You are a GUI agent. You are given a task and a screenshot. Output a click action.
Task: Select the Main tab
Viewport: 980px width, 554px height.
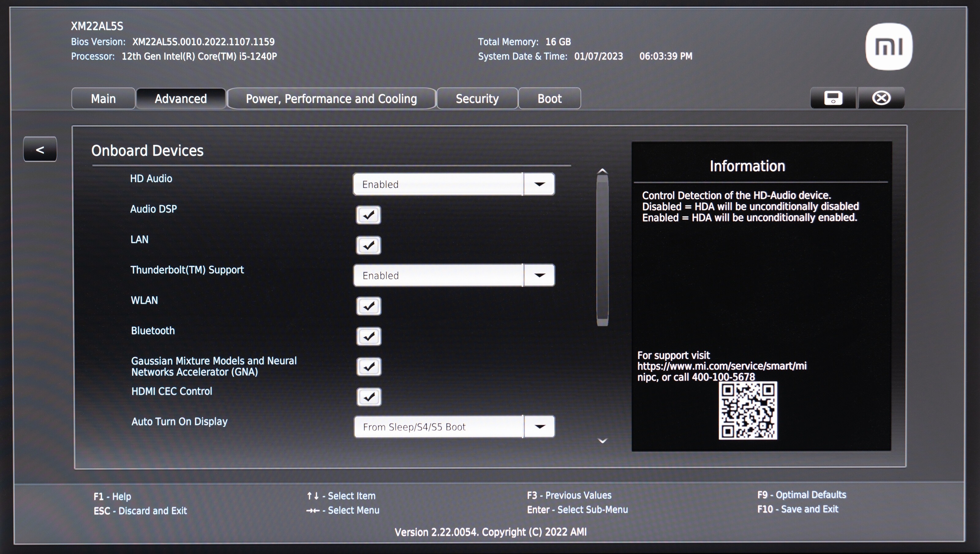(103, 99)
